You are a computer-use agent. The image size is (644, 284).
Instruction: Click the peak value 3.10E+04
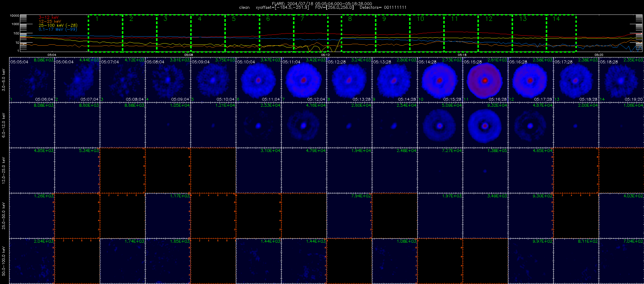coord(270,150)
